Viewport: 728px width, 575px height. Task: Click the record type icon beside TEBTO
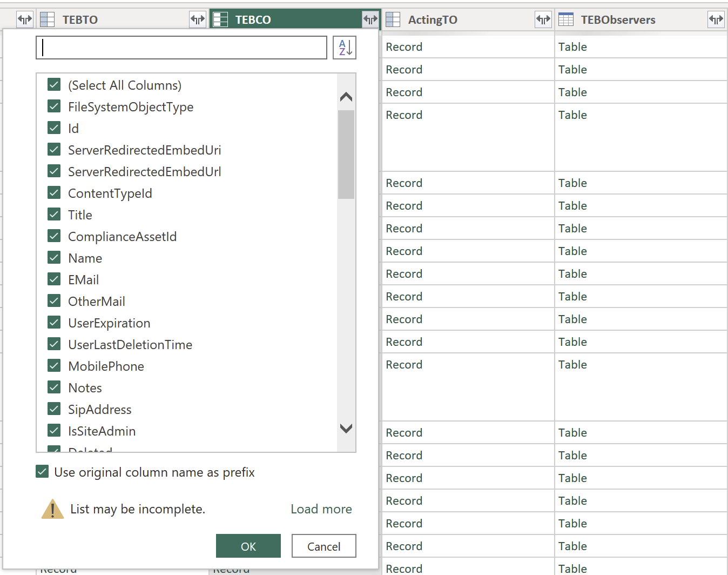click(48, 20)
